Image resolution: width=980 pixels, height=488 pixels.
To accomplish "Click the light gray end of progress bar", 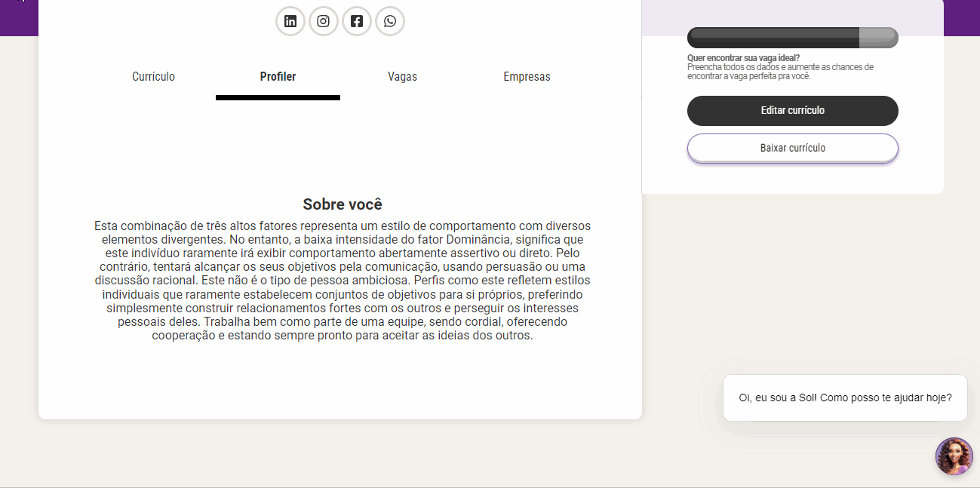I will [878, 38].
